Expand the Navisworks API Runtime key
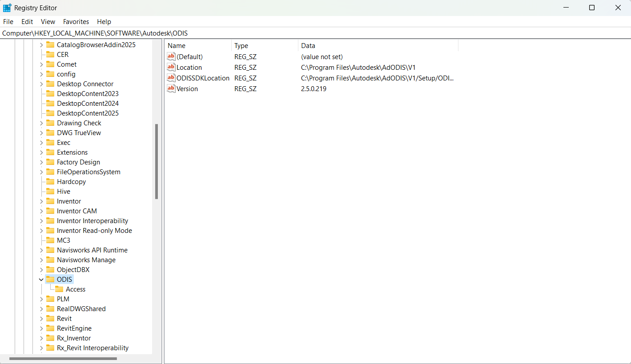The image size is (631, 364). 41,250
